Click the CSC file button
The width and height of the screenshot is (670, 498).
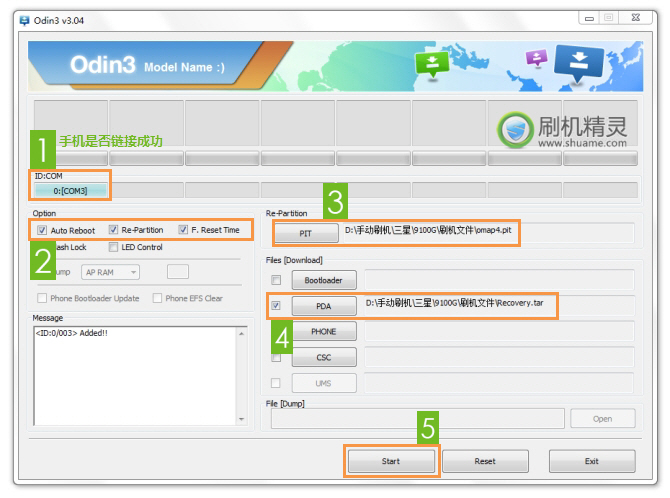point(324,357)
